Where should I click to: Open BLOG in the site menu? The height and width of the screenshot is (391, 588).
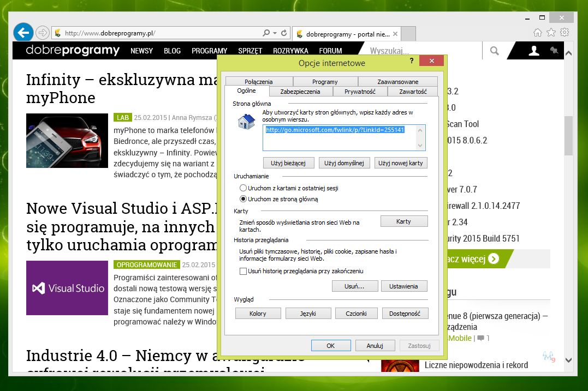[x=172, y=51]
